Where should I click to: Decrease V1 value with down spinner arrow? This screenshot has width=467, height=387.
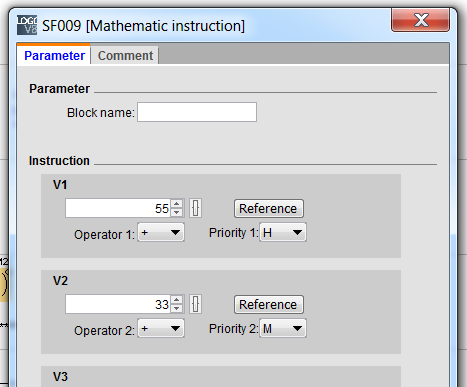[x=177, y=213]
